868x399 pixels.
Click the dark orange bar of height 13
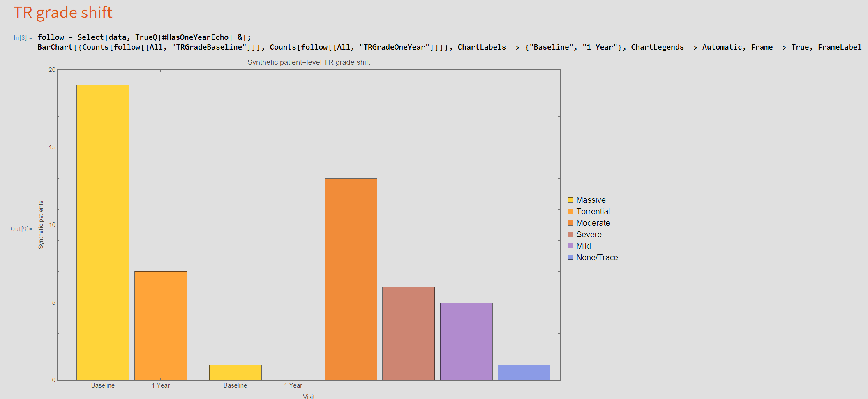click(351, 279)
